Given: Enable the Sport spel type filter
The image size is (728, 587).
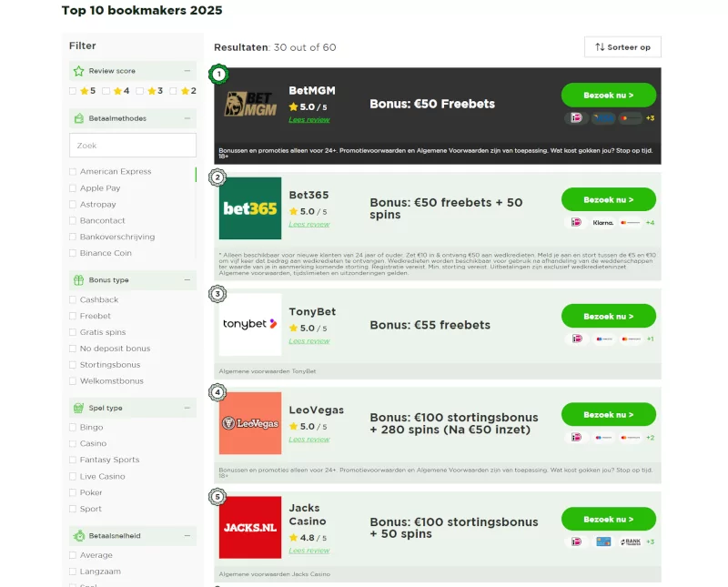Looking at the screenshot, I should tap(73, 509).
